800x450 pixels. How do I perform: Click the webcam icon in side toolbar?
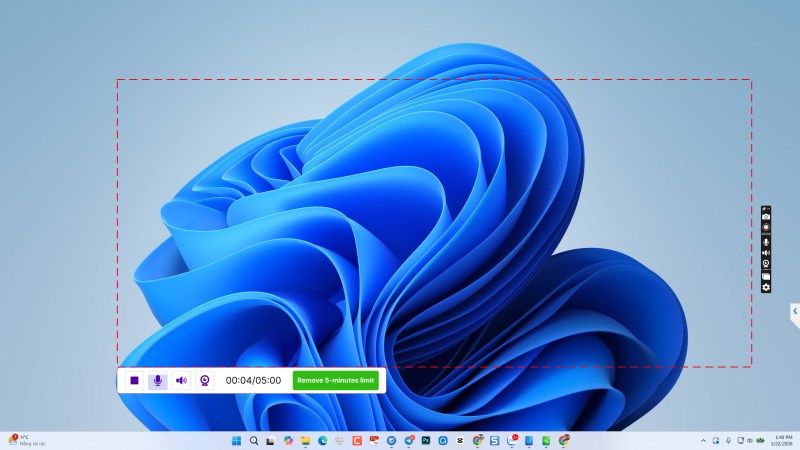pos(766,264)
